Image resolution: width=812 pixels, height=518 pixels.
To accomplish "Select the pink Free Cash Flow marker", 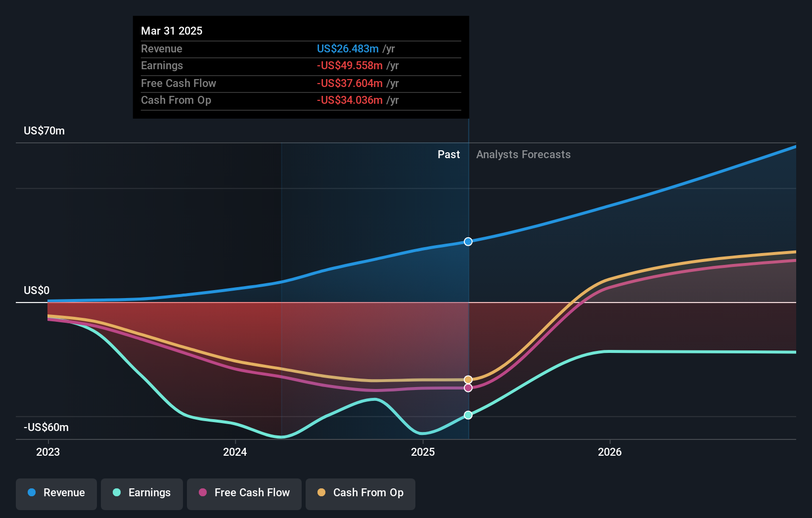I will 467,388.
